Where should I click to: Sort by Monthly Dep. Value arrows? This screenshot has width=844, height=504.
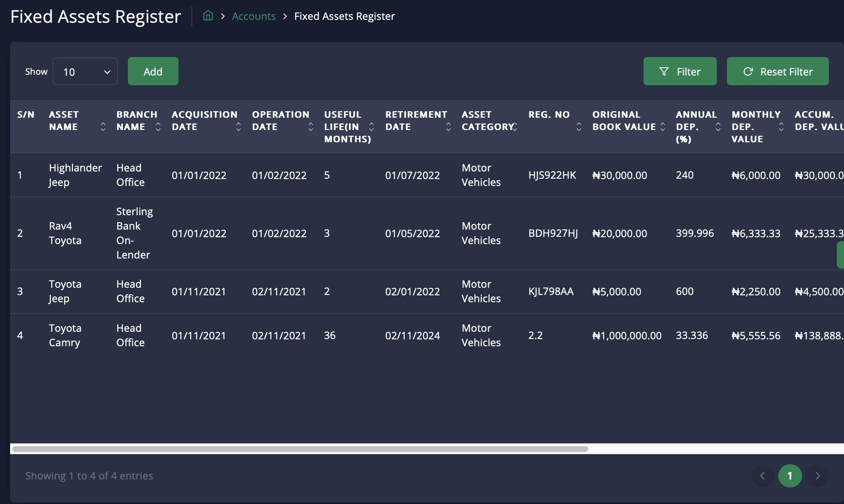[781, 127]
